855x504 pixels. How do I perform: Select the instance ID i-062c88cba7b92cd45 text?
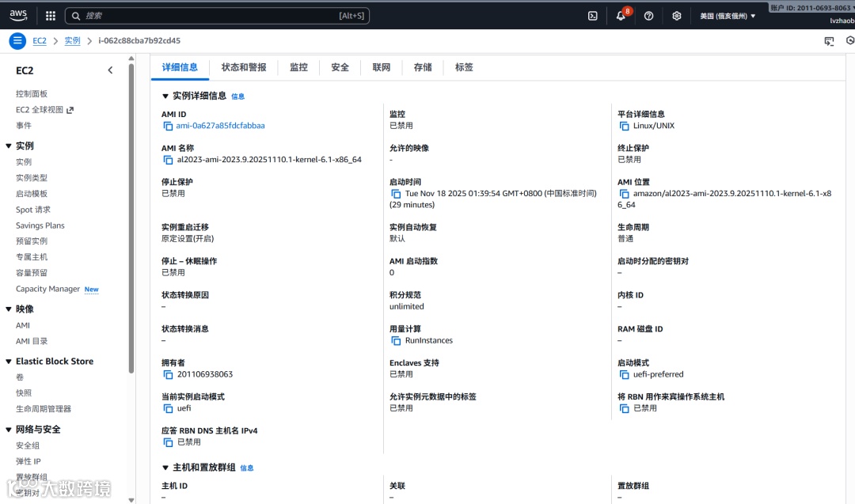[139, 41]
